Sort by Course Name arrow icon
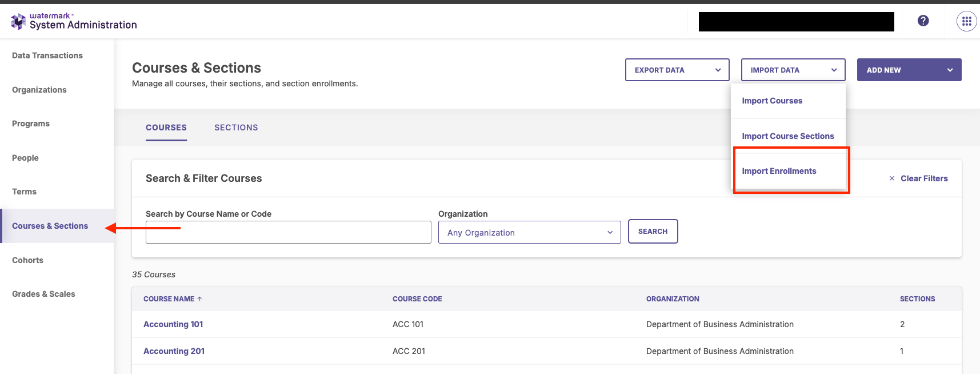 point(199,299)
